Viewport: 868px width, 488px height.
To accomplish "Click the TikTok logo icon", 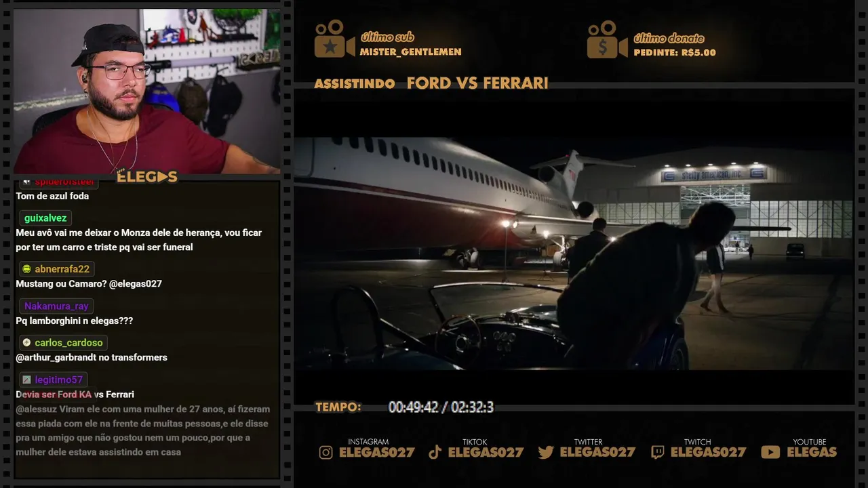I will (435, 453).
